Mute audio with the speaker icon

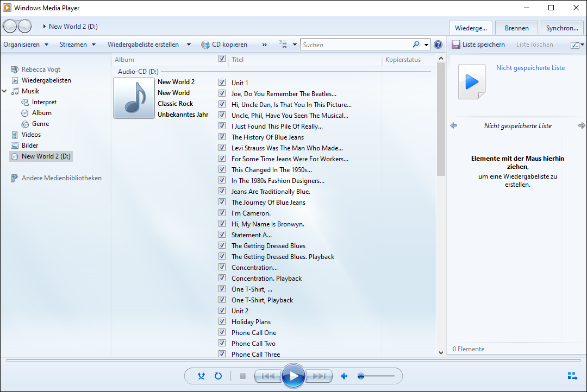(345, 376)
